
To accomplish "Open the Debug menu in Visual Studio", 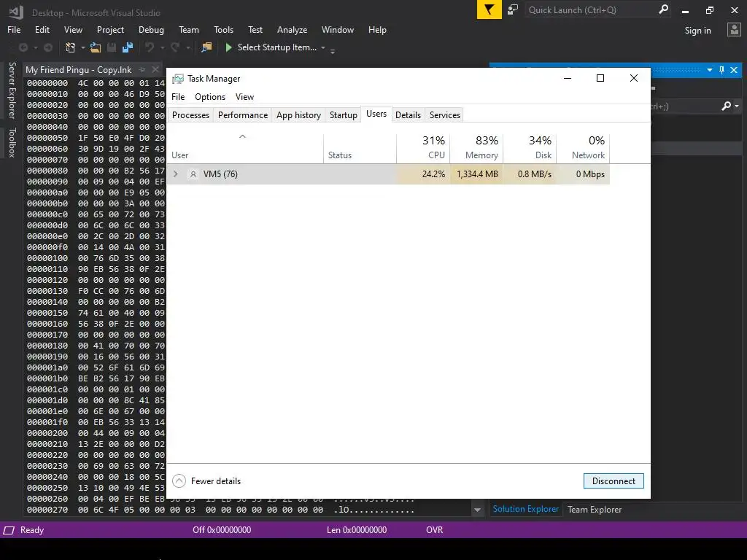I will tap(151, 29).
